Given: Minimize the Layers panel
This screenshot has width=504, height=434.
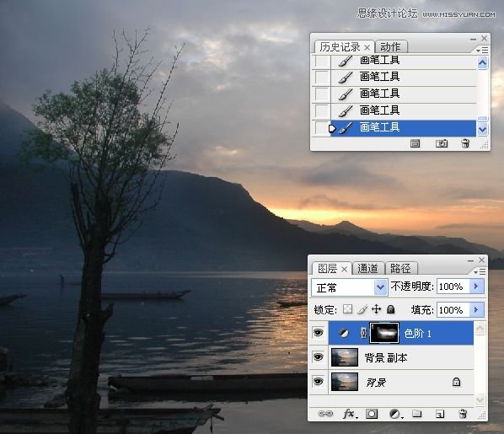Looking at the screenshot, I should coord(470,260).
